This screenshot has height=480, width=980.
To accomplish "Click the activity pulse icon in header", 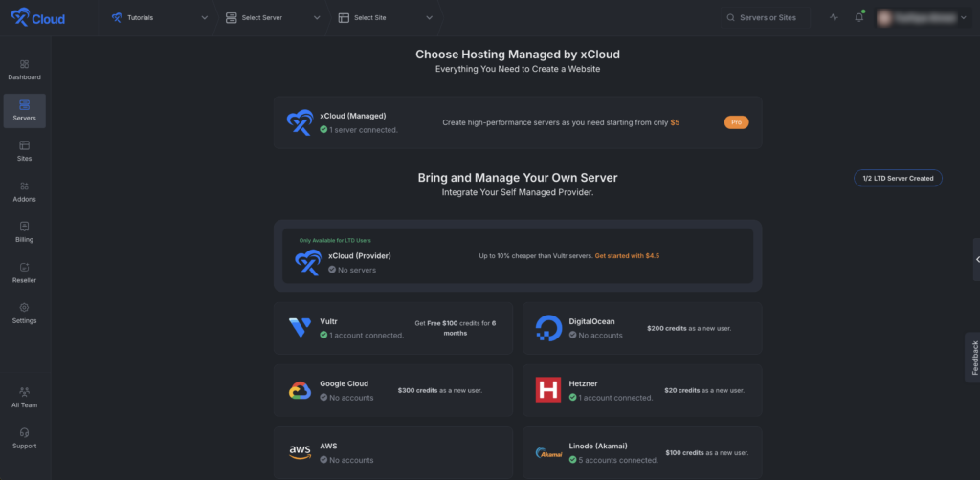I will (834, 17).
